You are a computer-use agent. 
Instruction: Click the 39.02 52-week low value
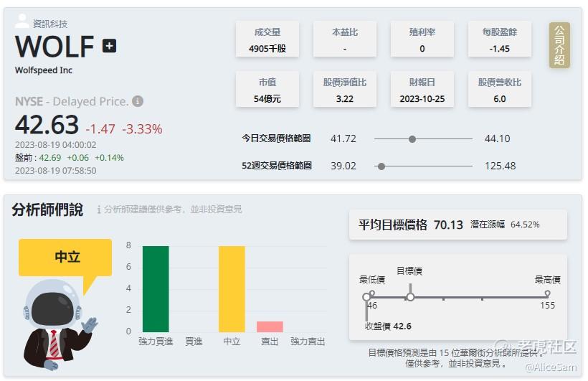[343, 166]
